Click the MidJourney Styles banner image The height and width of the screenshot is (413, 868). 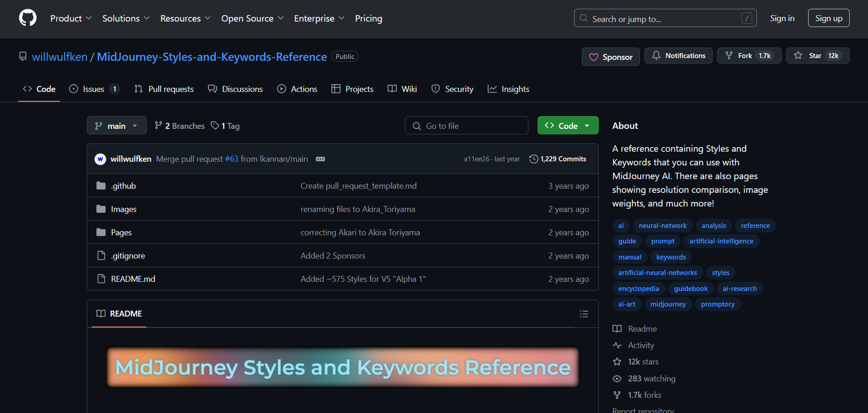point(343,367)
